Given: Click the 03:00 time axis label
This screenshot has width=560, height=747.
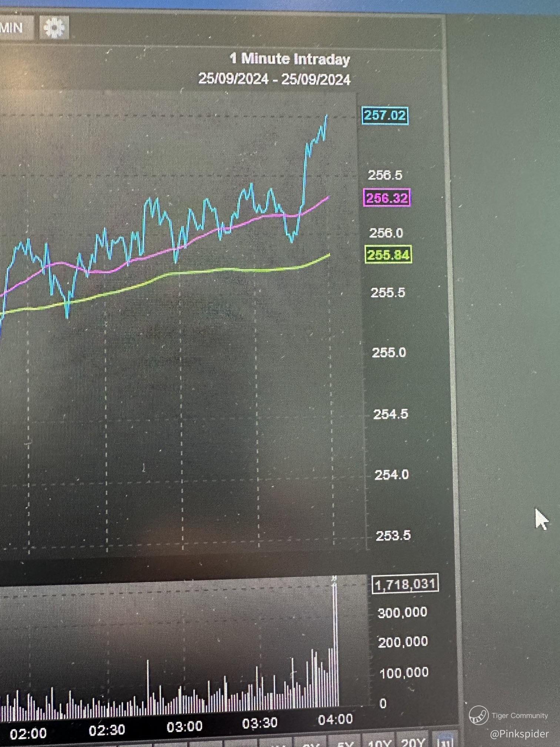Looking at the screenshot, I should click(184, 727).
